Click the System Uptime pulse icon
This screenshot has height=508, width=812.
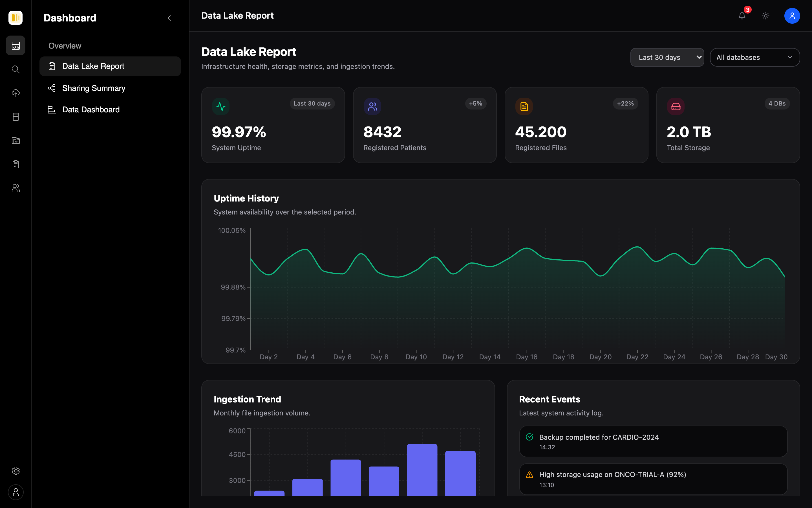click(221, 106)
